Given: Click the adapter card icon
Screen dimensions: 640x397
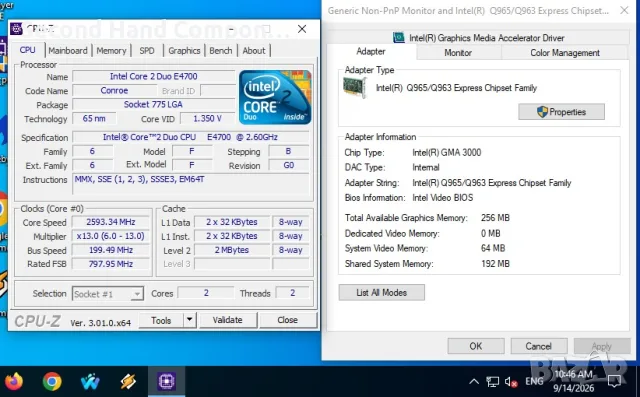Looking at the screenshot, I should tap(355, 88).
